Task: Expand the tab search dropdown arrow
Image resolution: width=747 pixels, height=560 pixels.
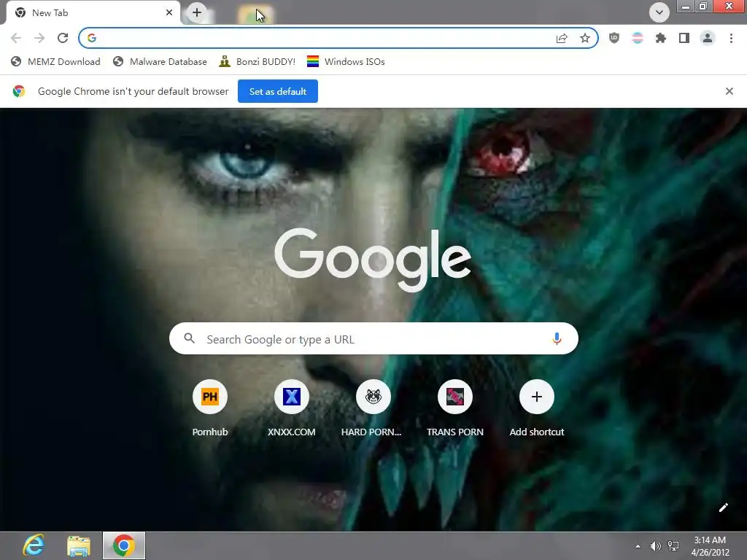Action: 659,12
